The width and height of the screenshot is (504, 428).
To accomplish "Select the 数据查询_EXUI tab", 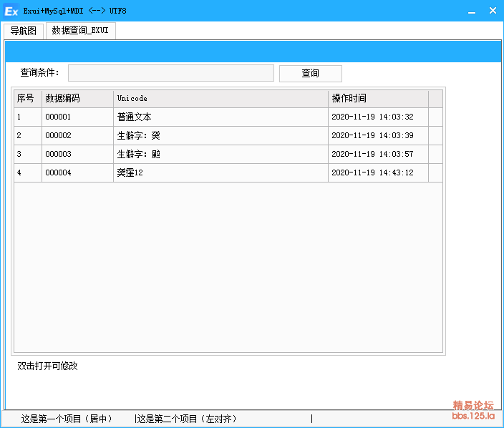I will (x=80, y=31).
